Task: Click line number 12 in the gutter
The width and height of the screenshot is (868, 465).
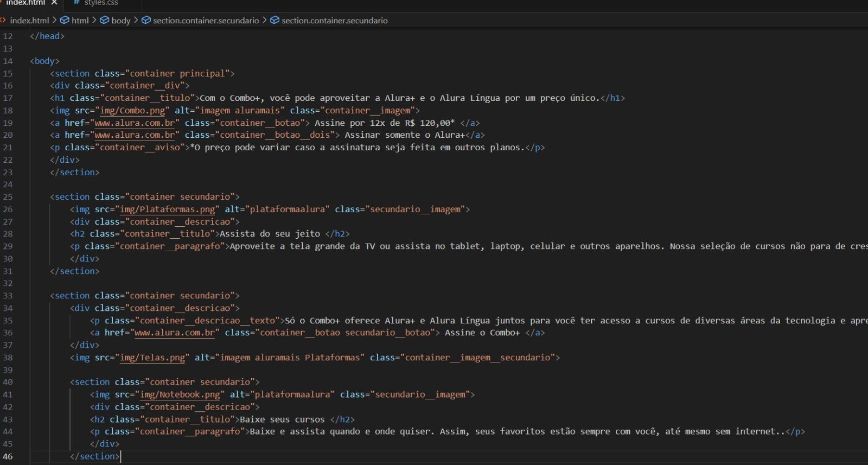Action: 8,36
